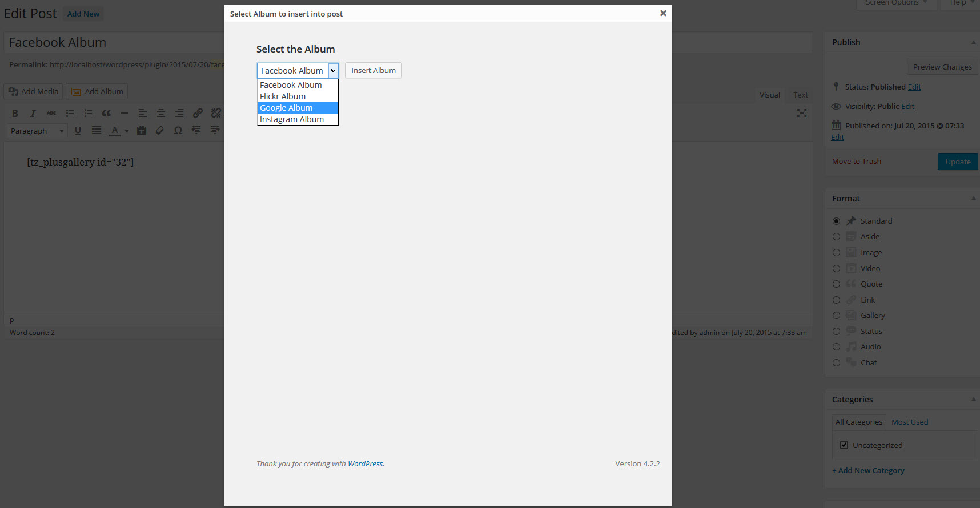Select the Chat post format
The height and width of the screenshot is (508, 980).
tap(836, 362)
